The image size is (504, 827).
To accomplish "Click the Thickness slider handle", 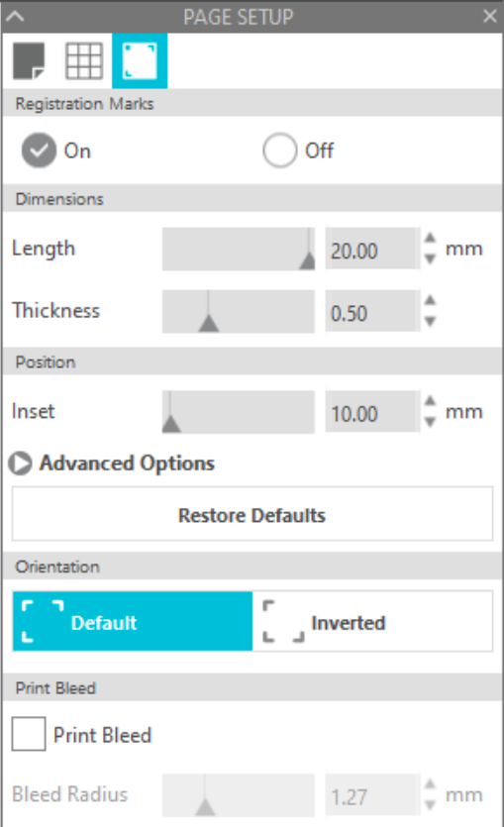I will (x=209, y=322).
